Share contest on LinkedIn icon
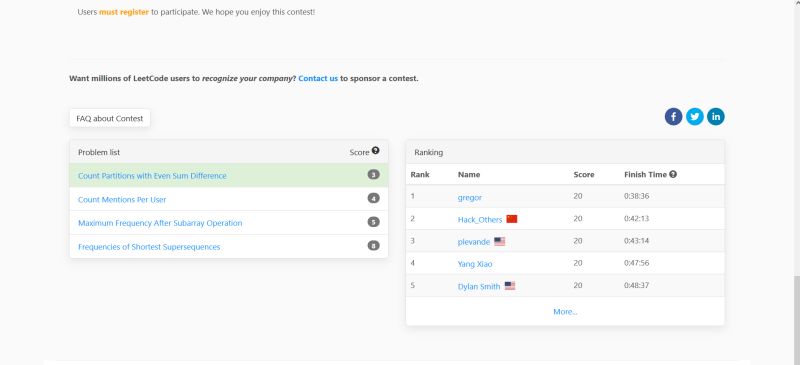This screenshot has height=365, width=800. point(715,117)
